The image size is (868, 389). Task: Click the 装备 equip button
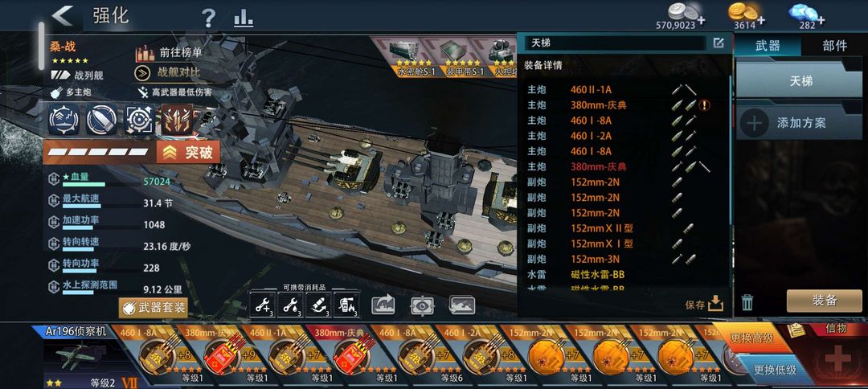825,301
